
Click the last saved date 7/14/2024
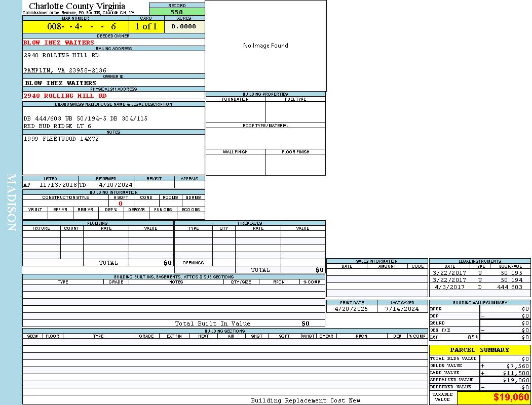(x=402, y=309)
